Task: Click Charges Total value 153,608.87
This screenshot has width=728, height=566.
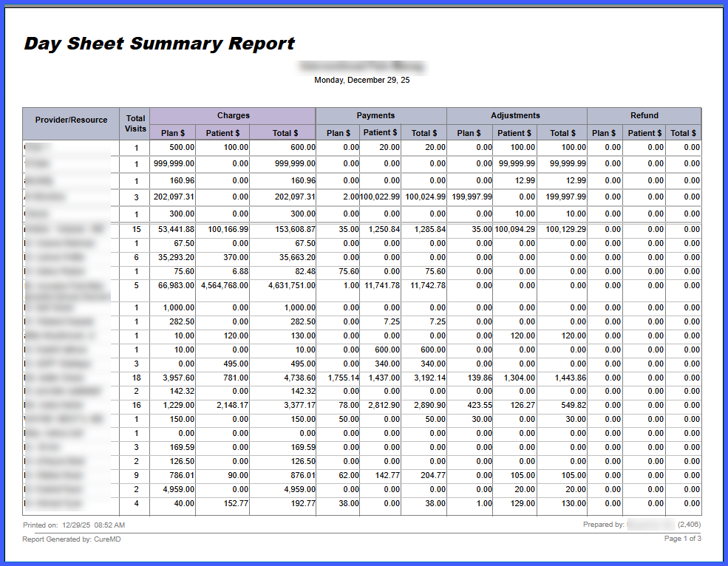Action: 295,229
